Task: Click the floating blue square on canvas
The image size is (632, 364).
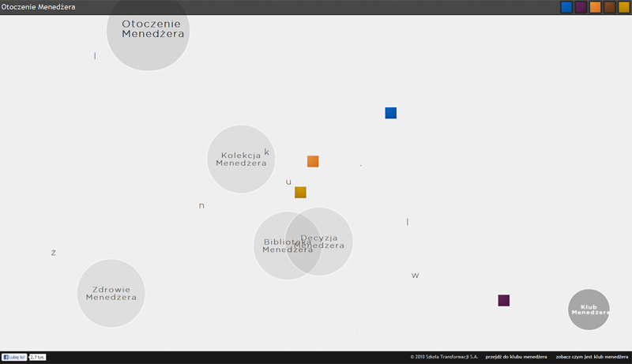Action: point(390,113)
